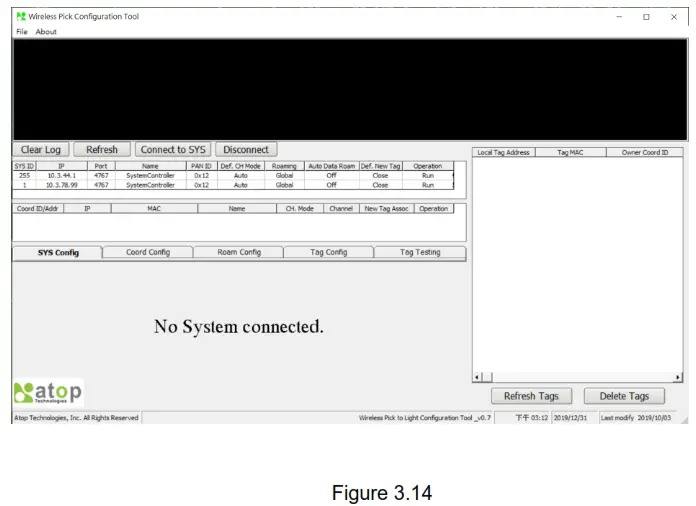The height and width of the screenshot is (506, 696).
Task: Click the tag list scroll-left arrow
Action: pos(477,377)
